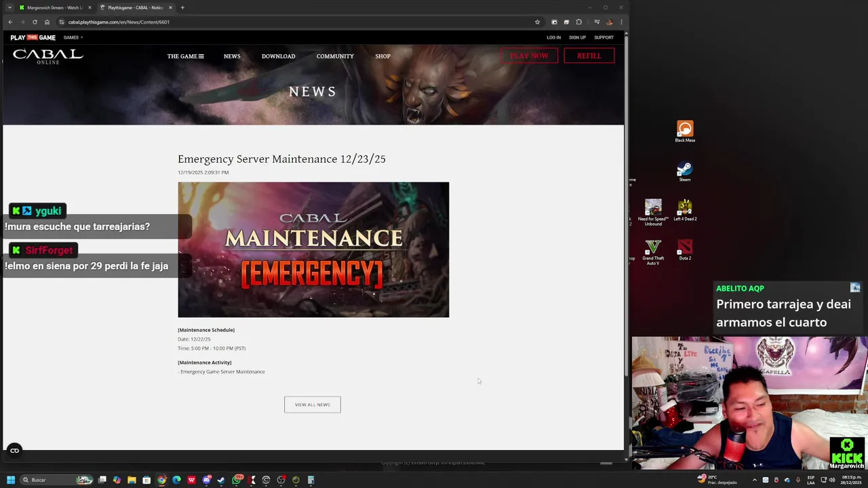Open LOG IN link
868x488 pixels.
point(553,37)
